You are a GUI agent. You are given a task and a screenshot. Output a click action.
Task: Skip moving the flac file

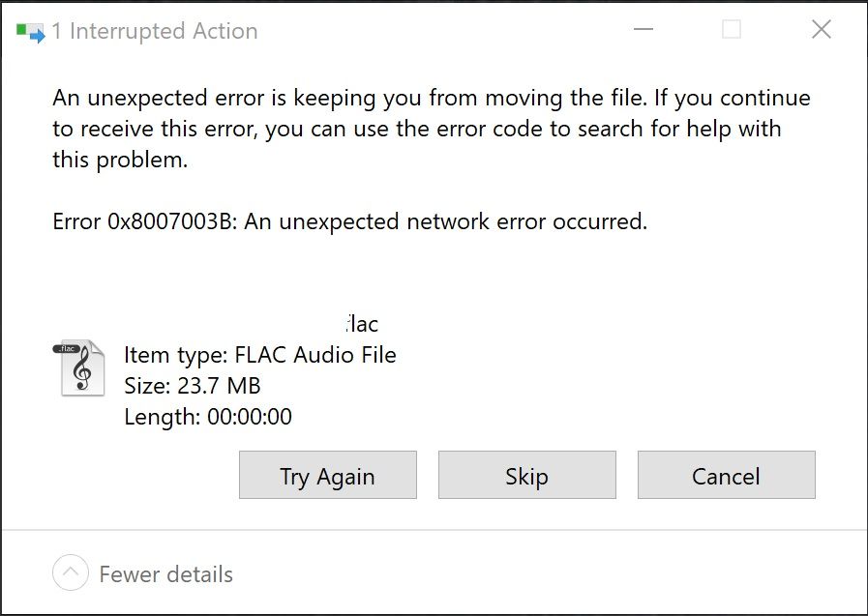click(x=526, y=475)
